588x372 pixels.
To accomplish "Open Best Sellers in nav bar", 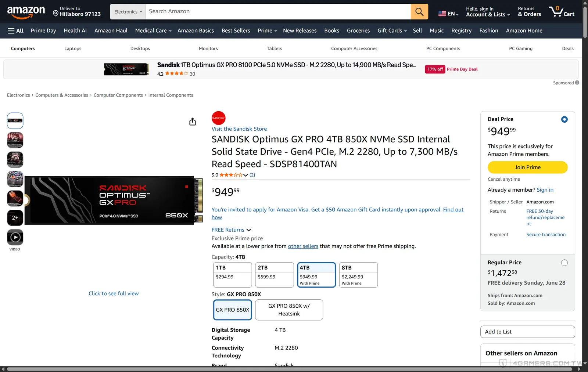I will (236, 31).
